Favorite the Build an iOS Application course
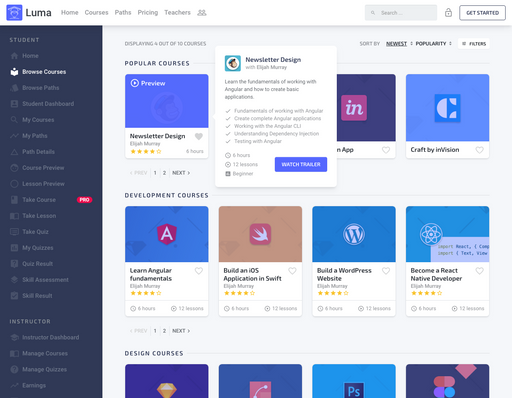The height and width of the screenshot is (398, 512). [292, 271]
